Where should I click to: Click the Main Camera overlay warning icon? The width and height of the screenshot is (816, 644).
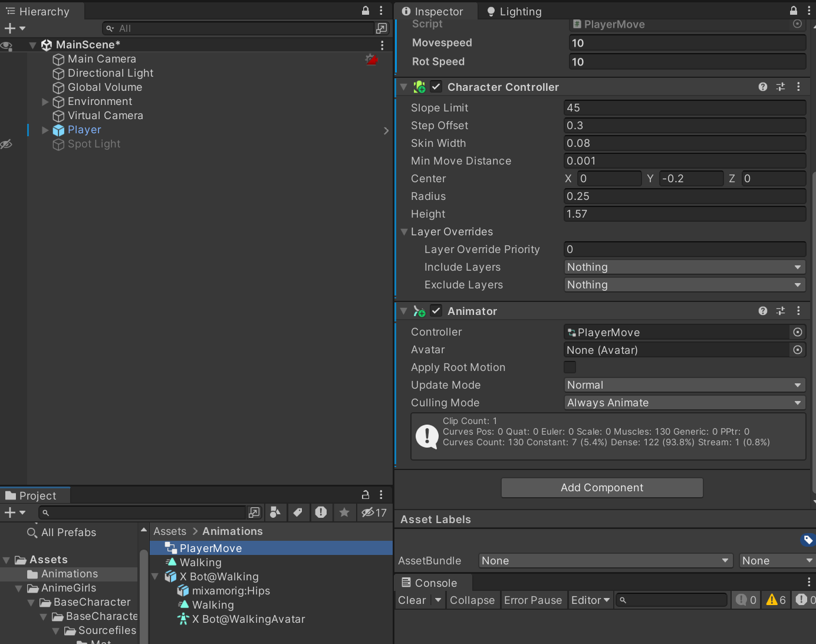371,59
